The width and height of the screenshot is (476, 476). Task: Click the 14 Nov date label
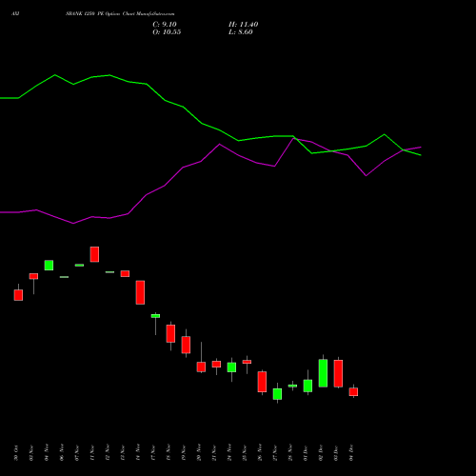[138, 453]
